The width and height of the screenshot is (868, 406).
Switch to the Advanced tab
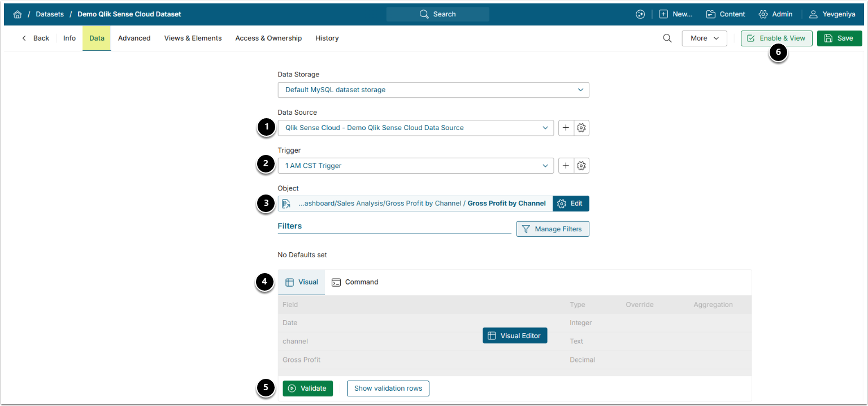tap(134, 38)
